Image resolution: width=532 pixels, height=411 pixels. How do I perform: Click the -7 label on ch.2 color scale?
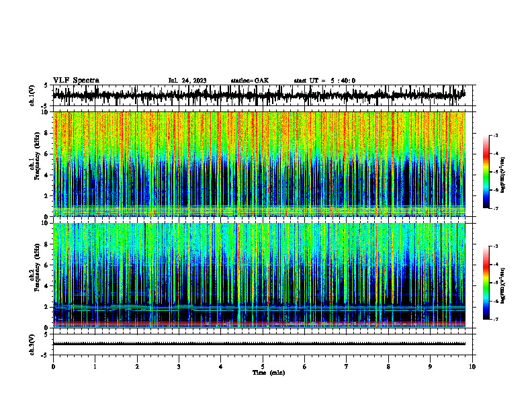click(495, 319)
